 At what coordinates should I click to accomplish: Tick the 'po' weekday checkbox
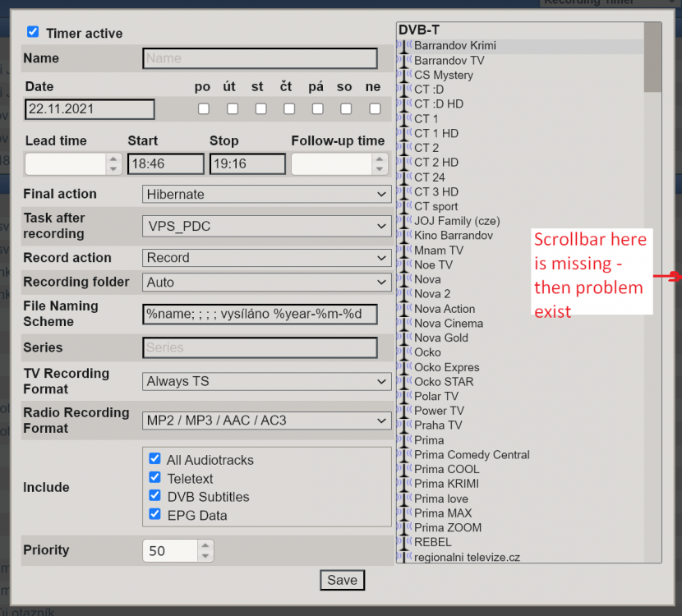coord(203,108)
